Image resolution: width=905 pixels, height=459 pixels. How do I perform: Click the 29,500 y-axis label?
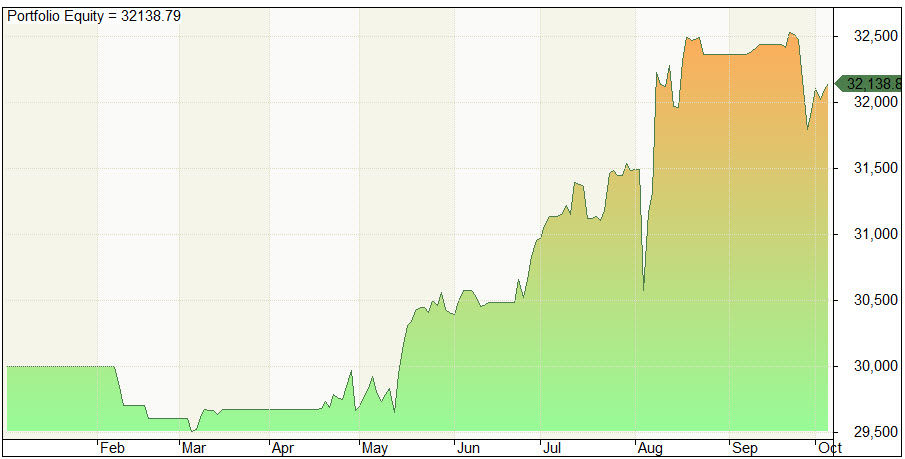point(876,432)
